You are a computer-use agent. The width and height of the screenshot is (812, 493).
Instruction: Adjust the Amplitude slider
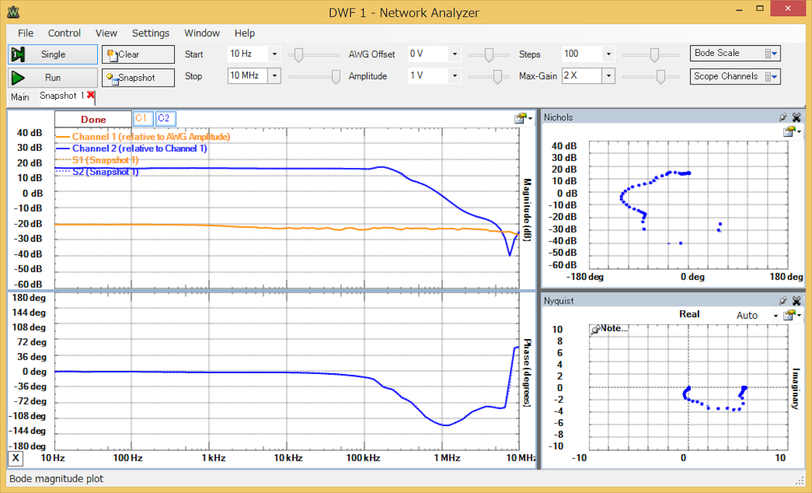tap(497, 77)
